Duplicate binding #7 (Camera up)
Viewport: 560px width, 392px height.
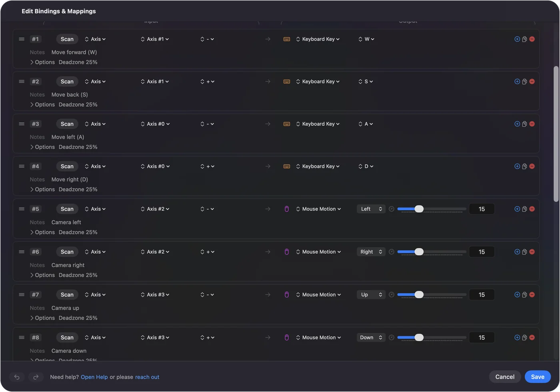(524, 294)
